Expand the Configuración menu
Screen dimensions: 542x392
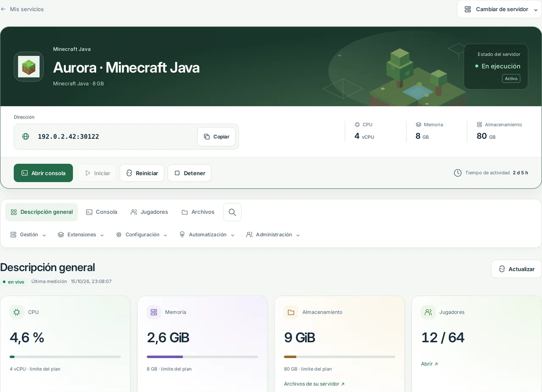point(142,235)
